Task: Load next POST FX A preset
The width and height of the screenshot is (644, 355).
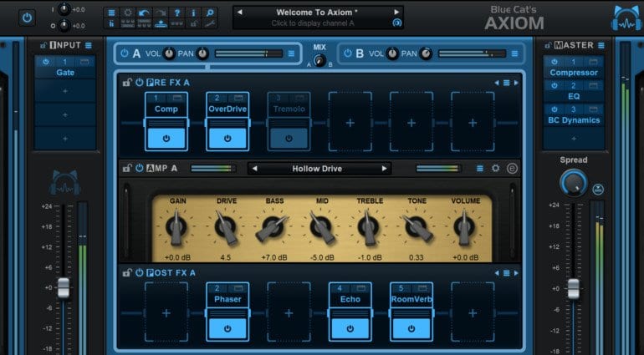Action: [x=516, y=273]
